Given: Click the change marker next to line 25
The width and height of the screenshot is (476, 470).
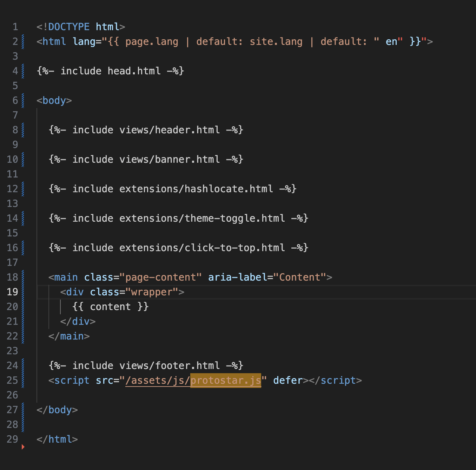Looking at the screenshot, I should [x=23, y=381].
